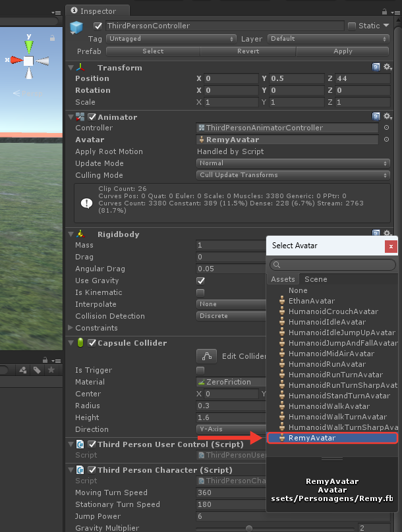Adjust the Gravity Multiplier slider handle
402x532 pixels.
tap(249, 528)
